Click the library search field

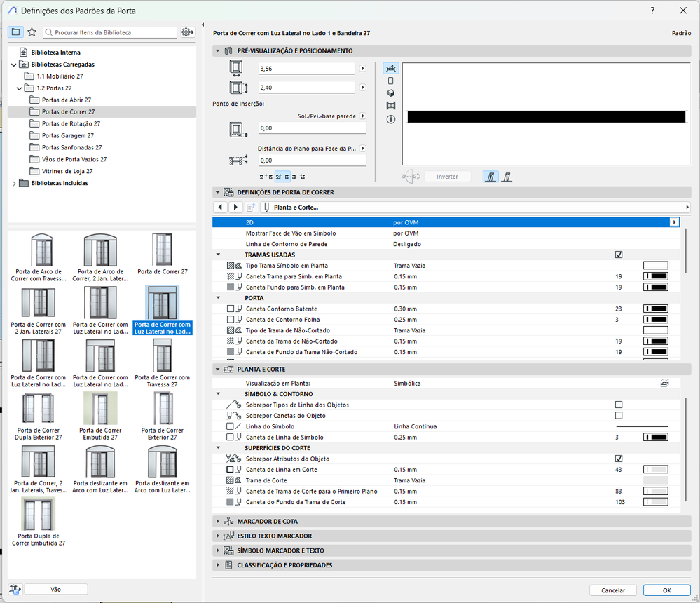pos(110,32)
